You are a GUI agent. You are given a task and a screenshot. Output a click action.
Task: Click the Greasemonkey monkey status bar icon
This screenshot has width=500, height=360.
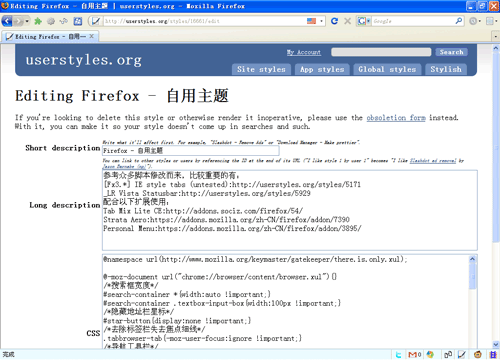pos(478,355)
